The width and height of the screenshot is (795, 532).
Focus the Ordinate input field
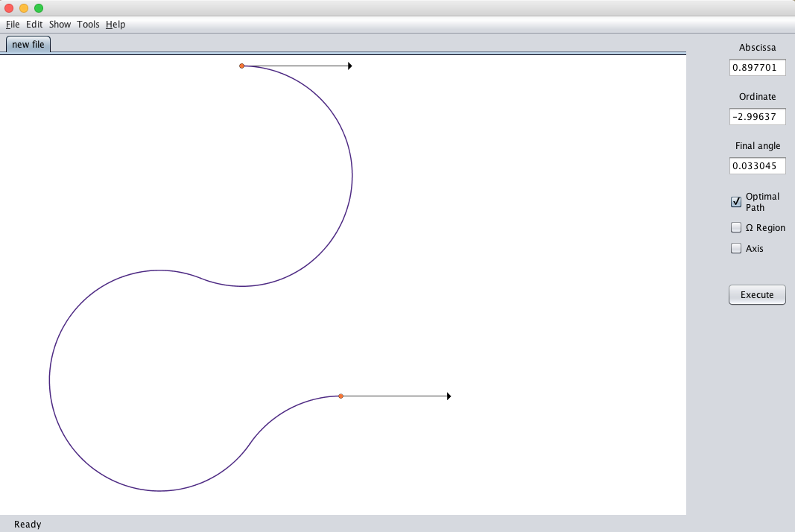757,117
